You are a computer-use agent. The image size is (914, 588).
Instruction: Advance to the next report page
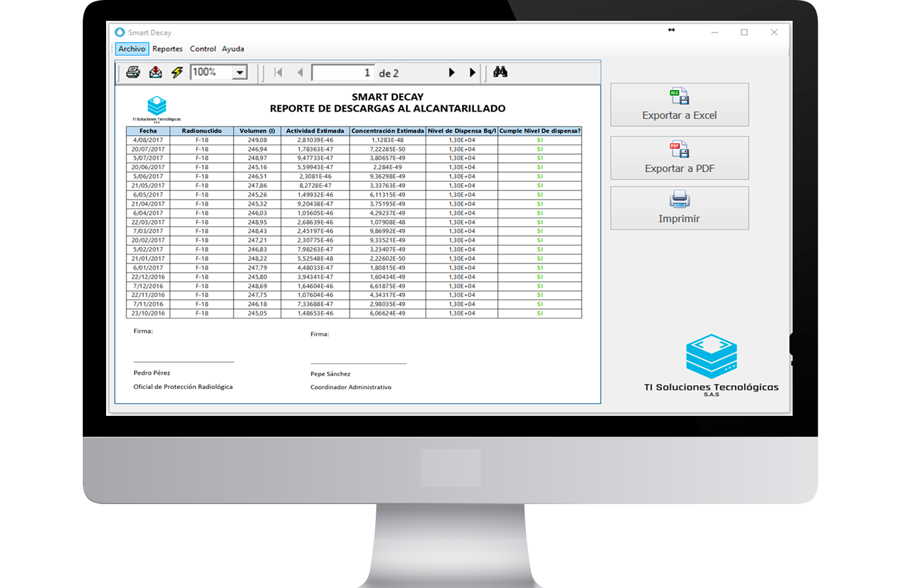(x=452, y=72)
